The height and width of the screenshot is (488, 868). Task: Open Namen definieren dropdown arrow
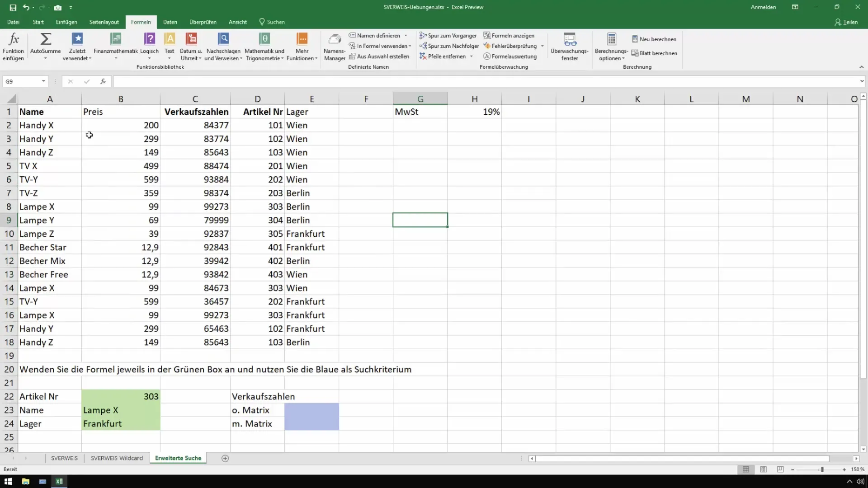(x=406, y=35)
